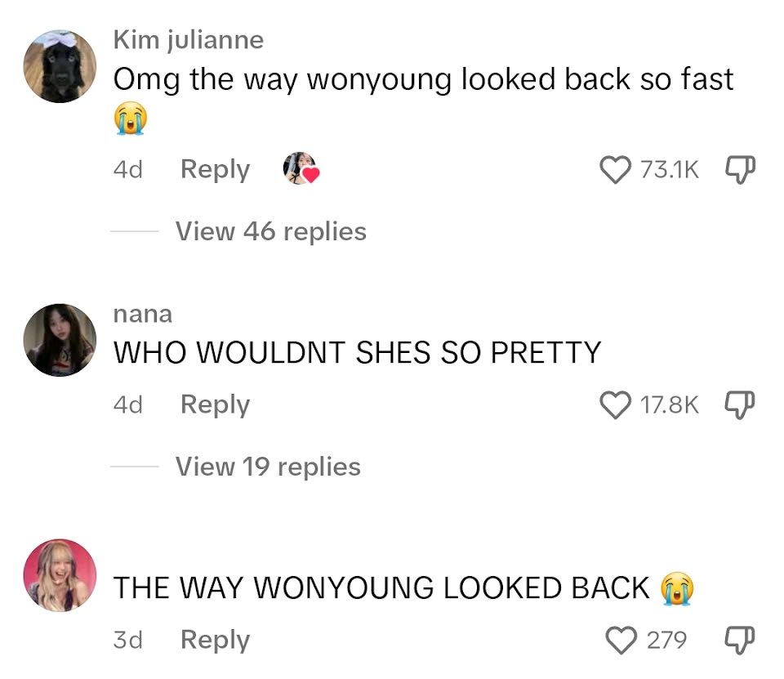Like the comment with 279 likes

[621, 640]
